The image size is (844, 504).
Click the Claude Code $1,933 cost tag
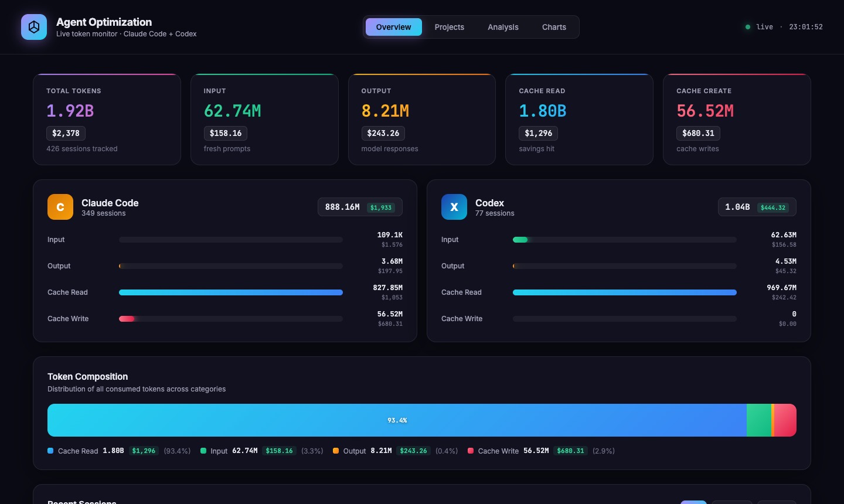click(x=381, y=207)
